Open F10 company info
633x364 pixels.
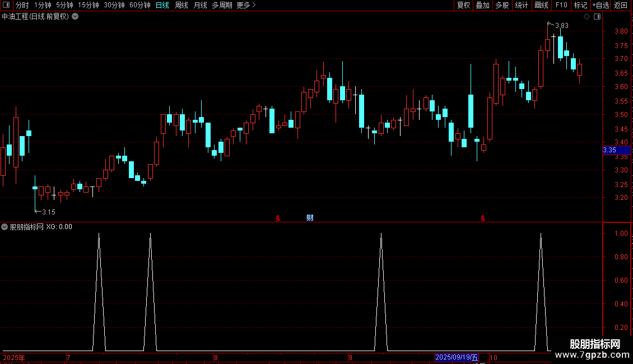click(561, 5)
